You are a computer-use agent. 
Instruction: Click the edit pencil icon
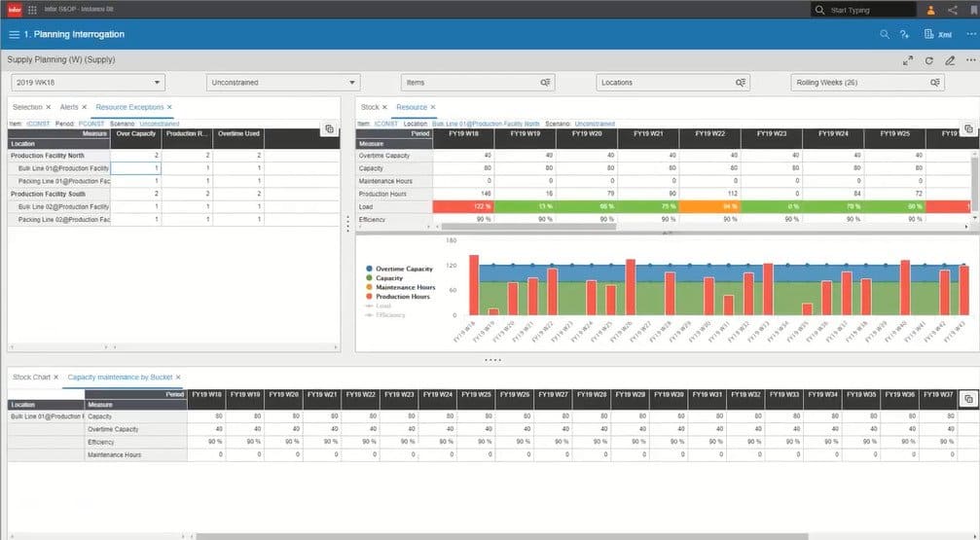(x=950, y=60)
